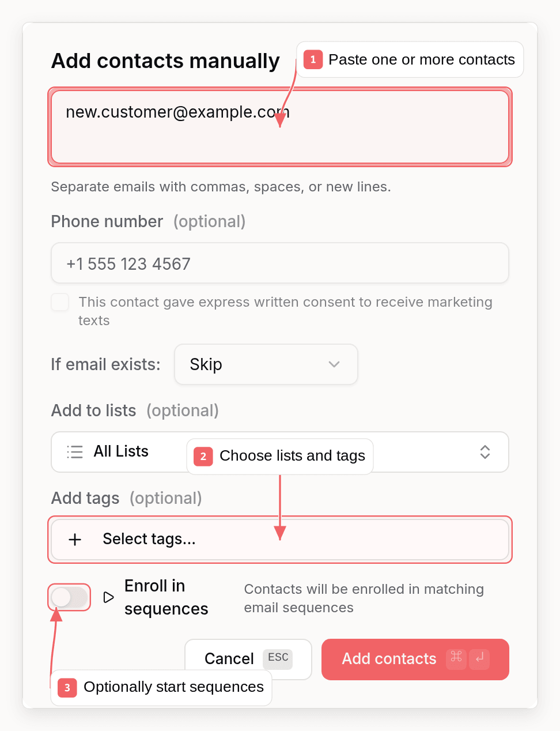Check the marketing texts consent checkbox
Image resolution: width=560 pixels, height=731 pixels.
pyautogui.click(x=60, y=302)
